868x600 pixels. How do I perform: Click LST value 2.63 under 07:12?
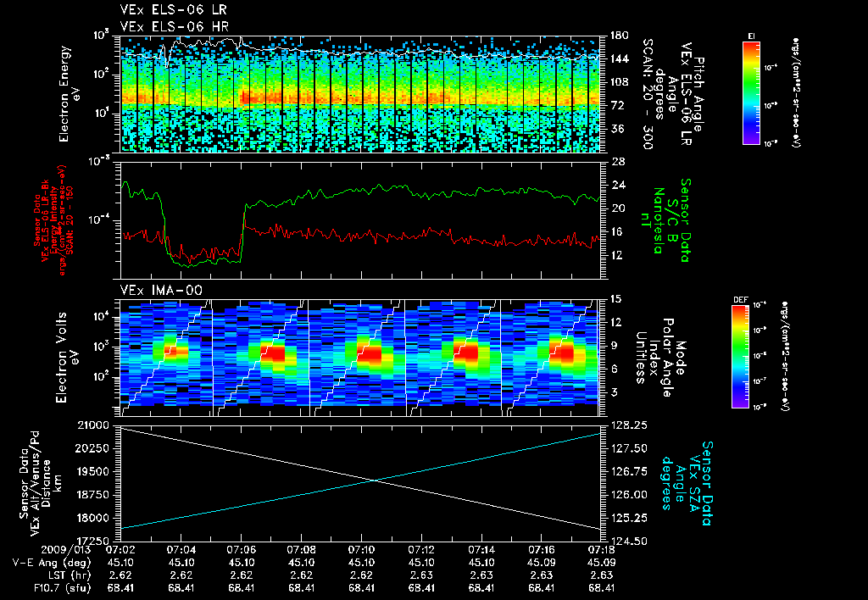click(x=421, y=575)
